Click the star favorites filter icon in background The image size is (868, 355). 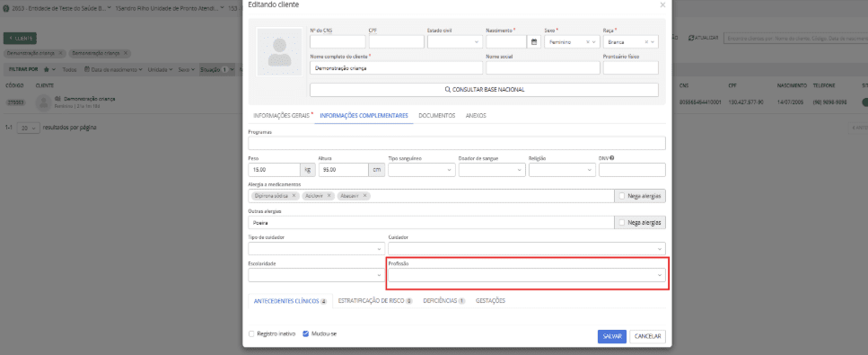(47, 70)
